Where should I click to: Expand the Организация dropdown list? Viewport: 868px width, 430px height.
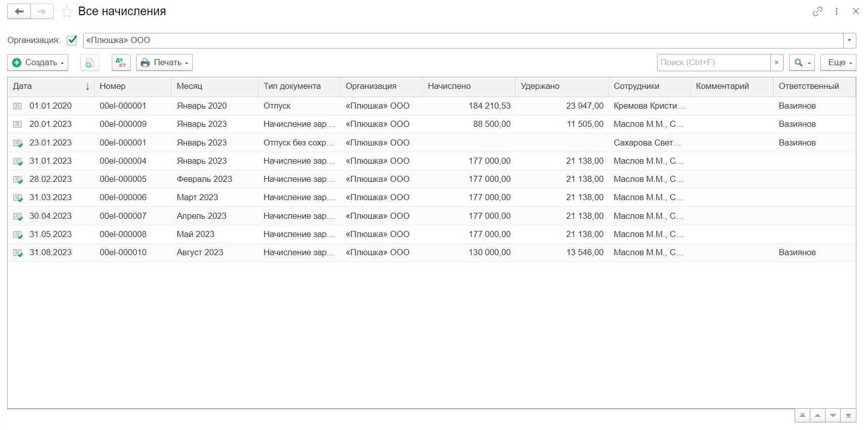[x=849, y=40]
